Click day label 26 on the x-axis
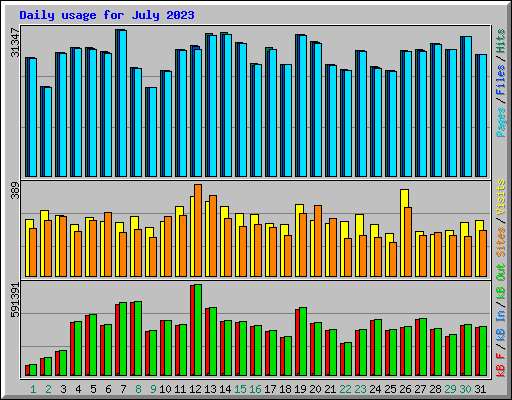This screenshot has width=512, height=400. tap(405, 389)
